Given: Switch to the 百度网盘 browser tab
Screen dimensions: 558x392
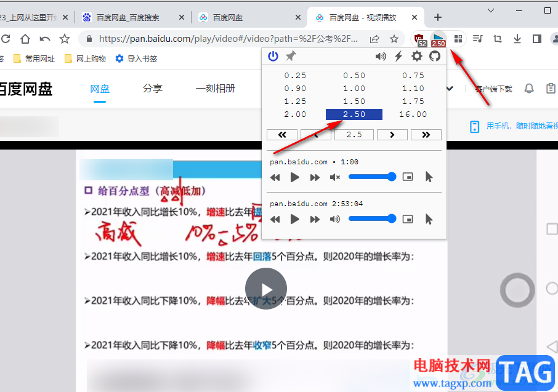Looking at the screenshot, I should click(x=249, y=17).
